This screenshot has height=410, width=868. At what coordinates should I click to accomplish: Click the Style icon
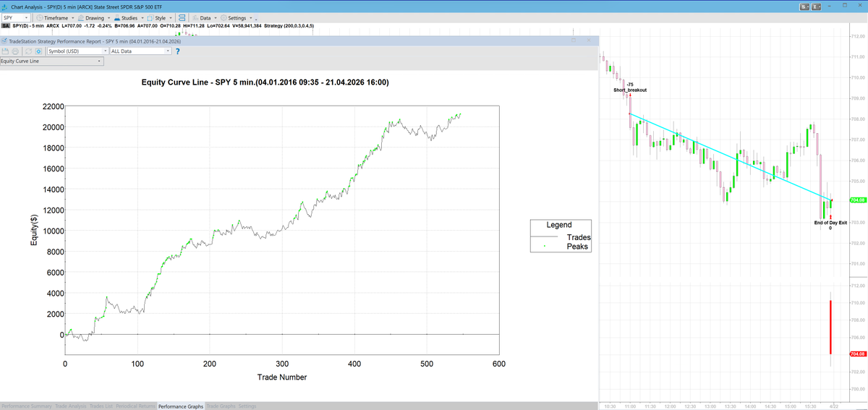point(150,17)
